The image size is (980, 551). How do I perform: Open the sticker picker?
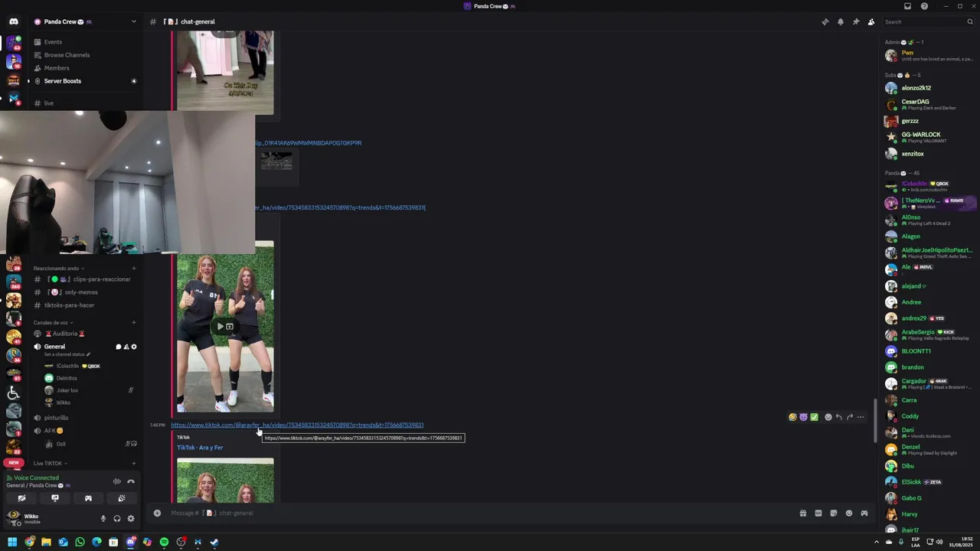[833, 514]
